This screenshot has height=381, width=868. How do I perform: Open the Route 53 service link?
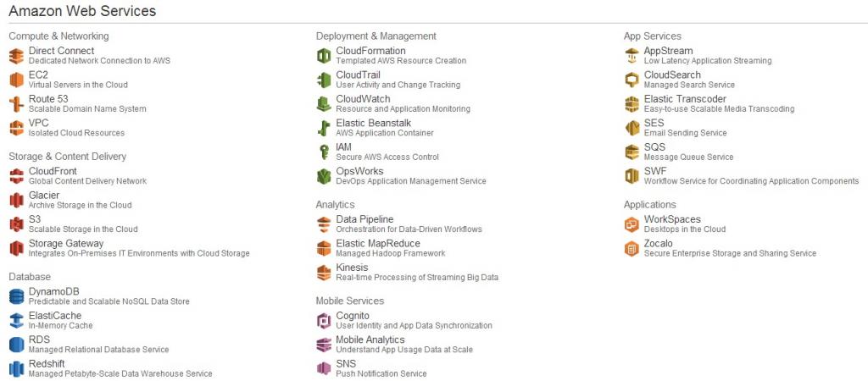coord(48,99)
